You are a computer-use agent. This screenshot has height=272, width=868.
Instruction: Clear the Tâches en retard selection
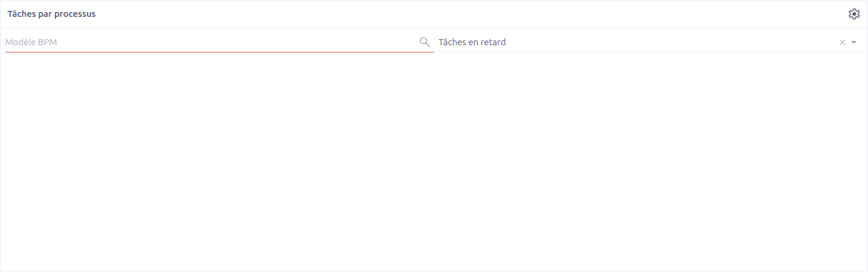[842, 43]
